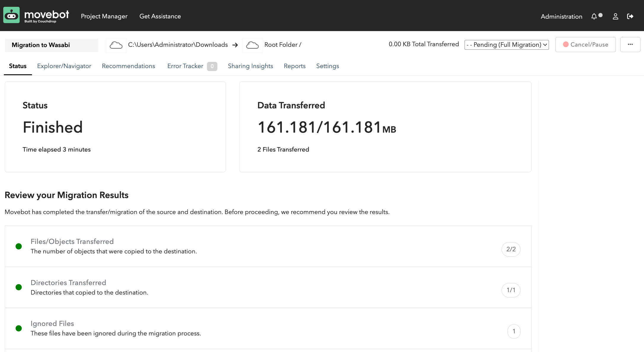Click the logout arrow icon
The image size is (644, 352).
[630, 16]
